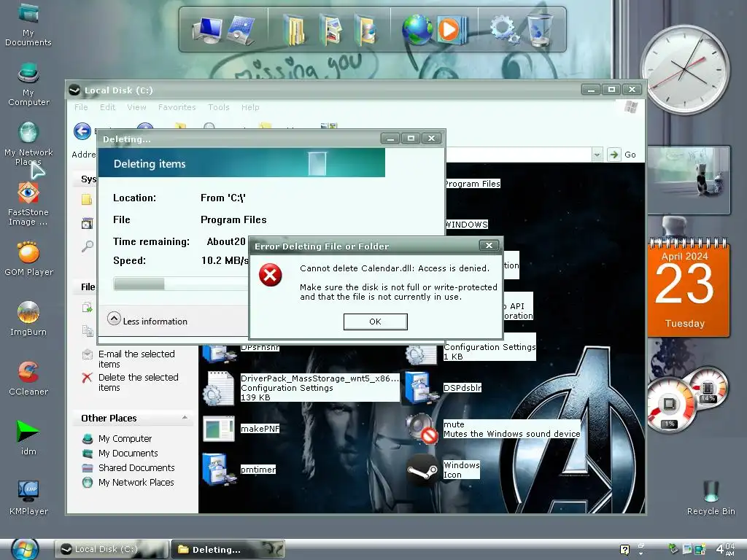Click the Go button beside address bar

(623, 155)
